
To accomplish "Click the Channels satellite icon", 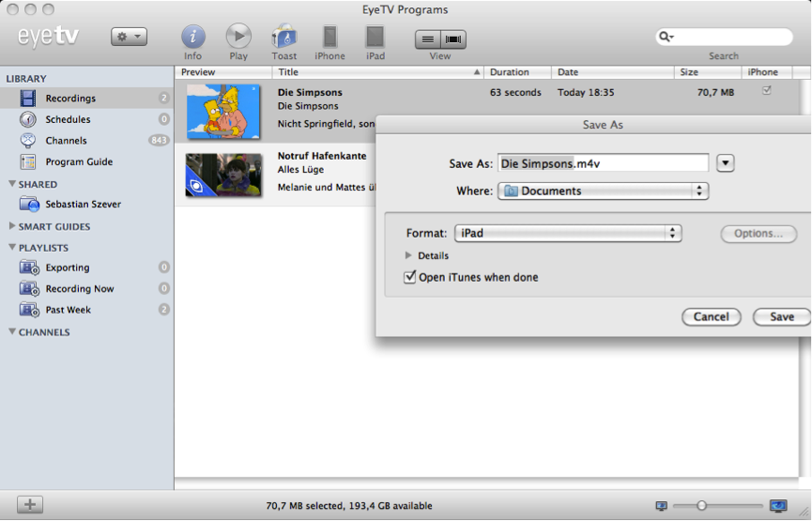I will (x=28, y=141).
